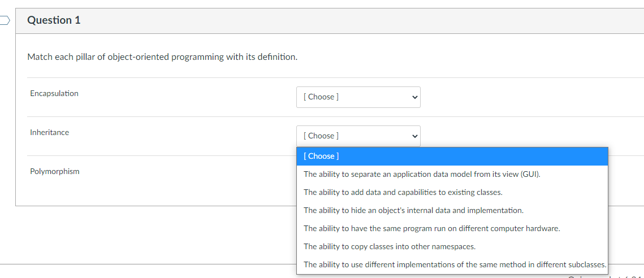Pick 'hide an object's internal data' option

tap(413, 210)
